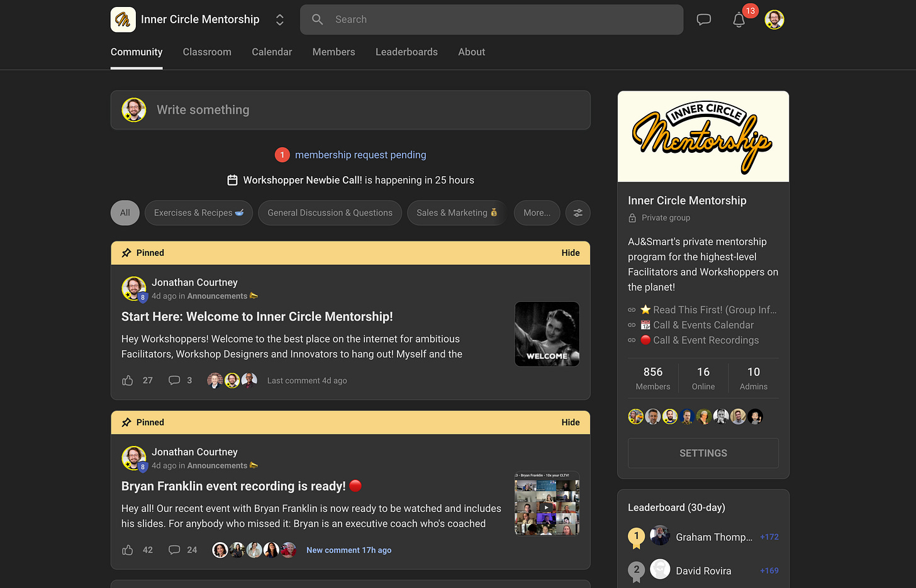This screenshot has width=916, height=588.
Task: Switch to the Community tab
Action: pos(137,52)
